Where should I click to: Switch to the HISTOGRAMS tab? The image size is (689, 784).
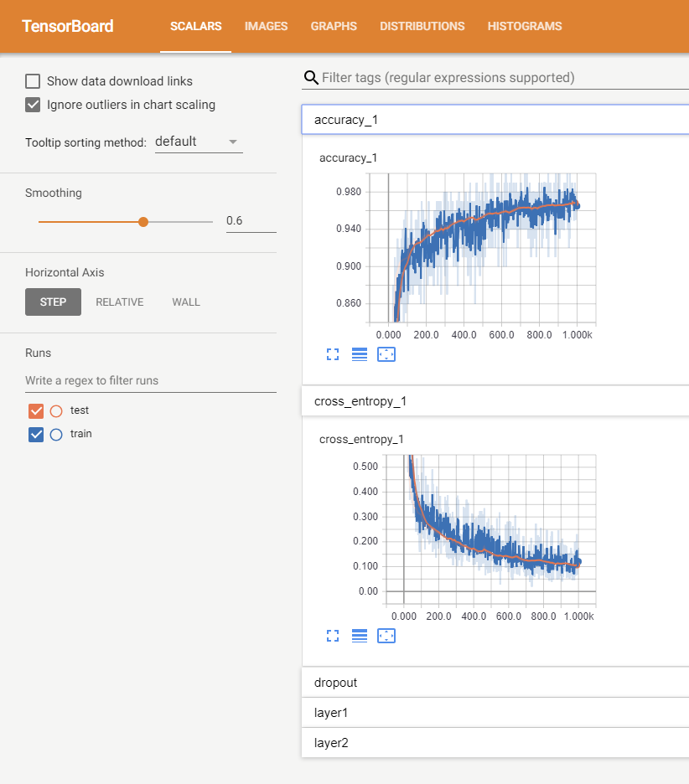point(525,26)
